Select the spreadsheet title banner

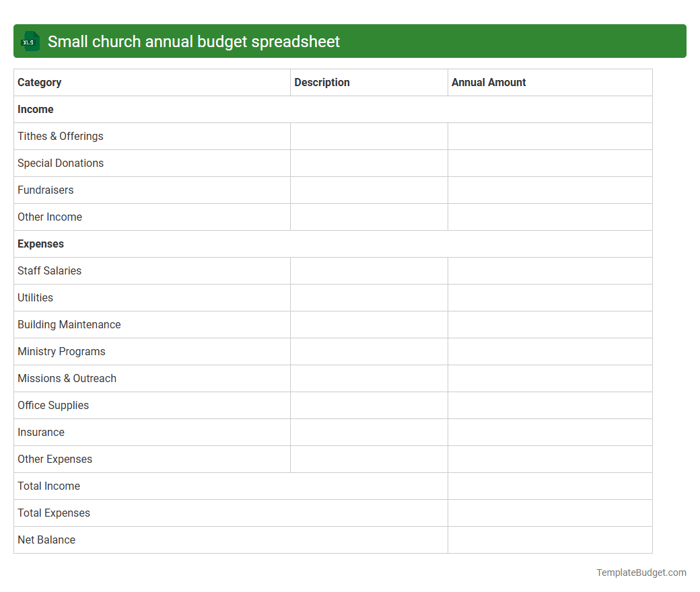(350, 41)
